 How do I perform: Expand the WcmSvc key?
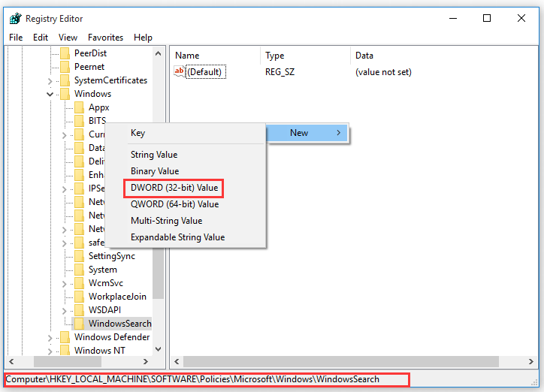[64, 284]
